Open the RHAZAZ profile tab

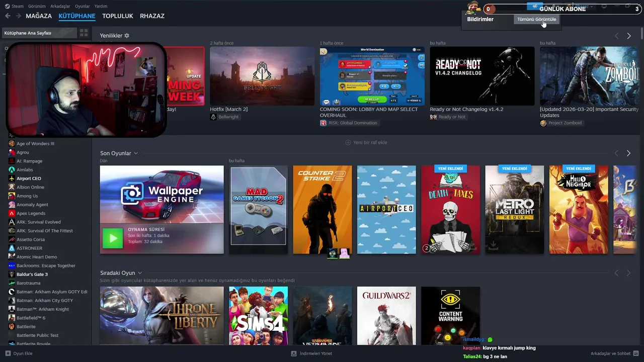point(152,16)
